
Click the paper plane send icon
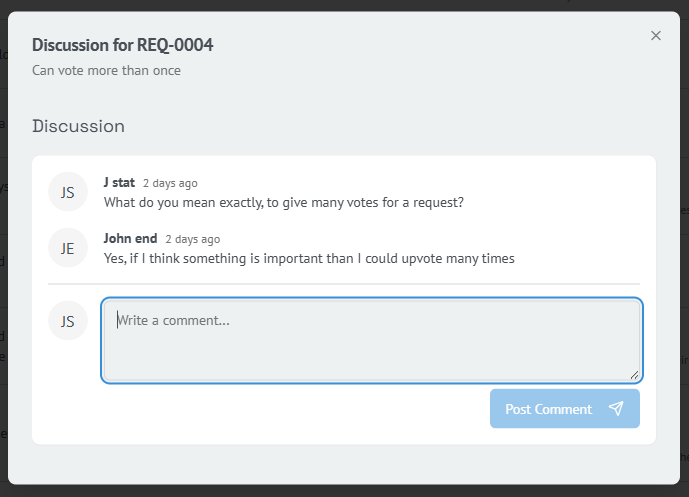pyautogui.click(x=616, y=409)
